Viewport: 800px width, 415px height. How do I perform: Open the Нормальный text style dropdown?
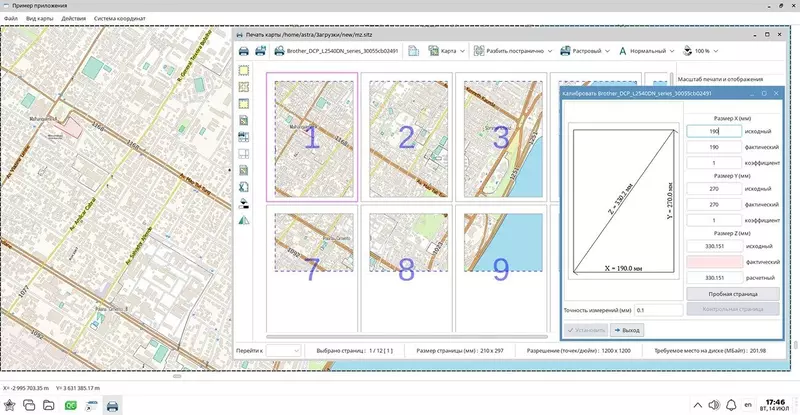(672, 51)
